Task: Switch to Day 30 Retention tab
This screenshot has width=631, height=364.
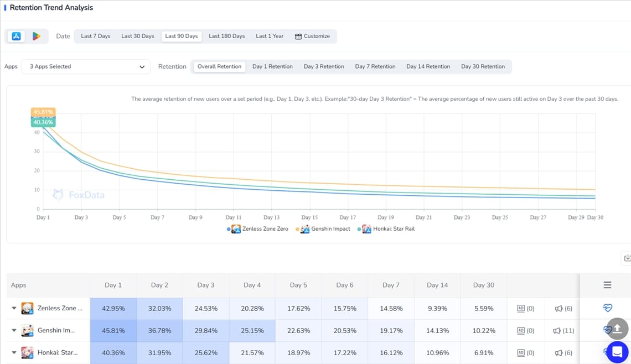Action: tap(483, 66)
